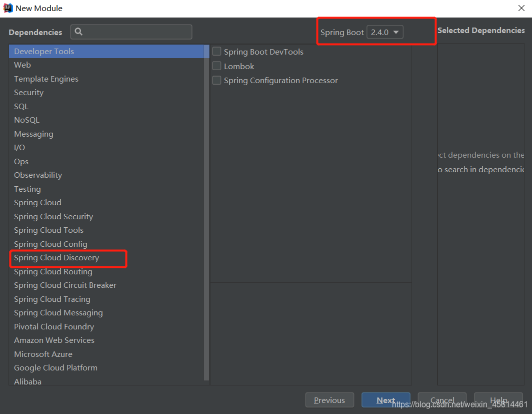Select the Web category
The width and height of the screenshot is (532, 414).
106,65
